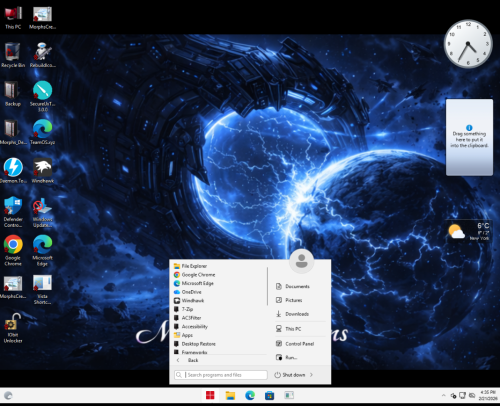The width and height of the screenshot is (500, 406).
Task: Click the Shut down button
Action: pyautogui.click(x=290, y=375)
